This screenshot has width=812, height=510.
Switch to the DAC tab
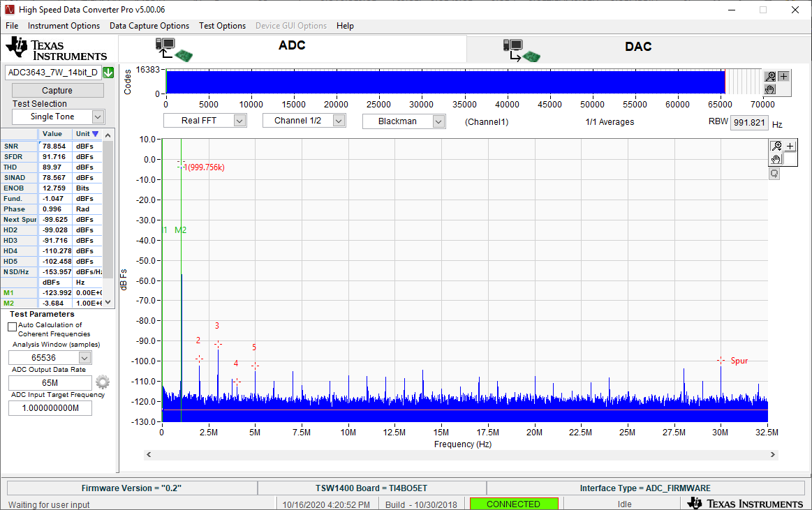coord(637,45)
